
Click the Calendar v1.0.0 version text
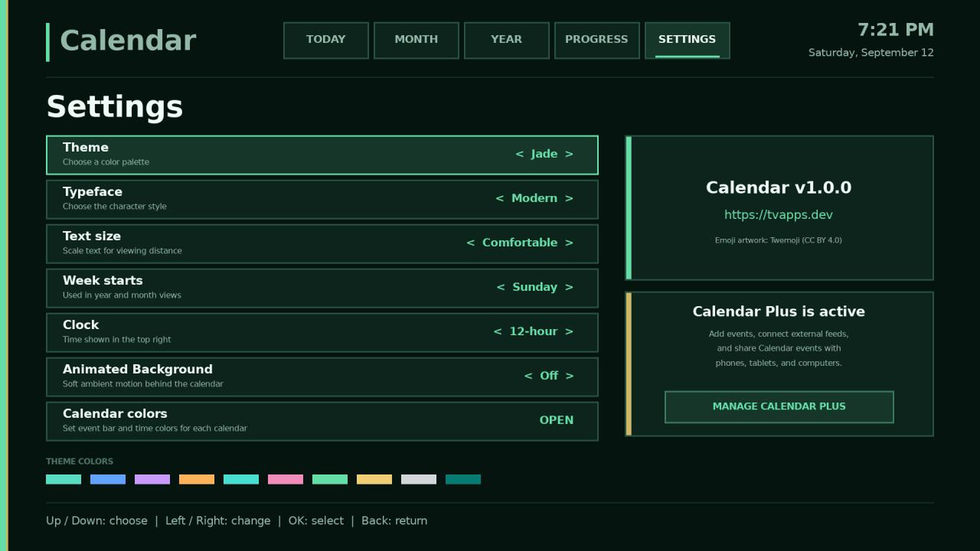click(778, 188)
